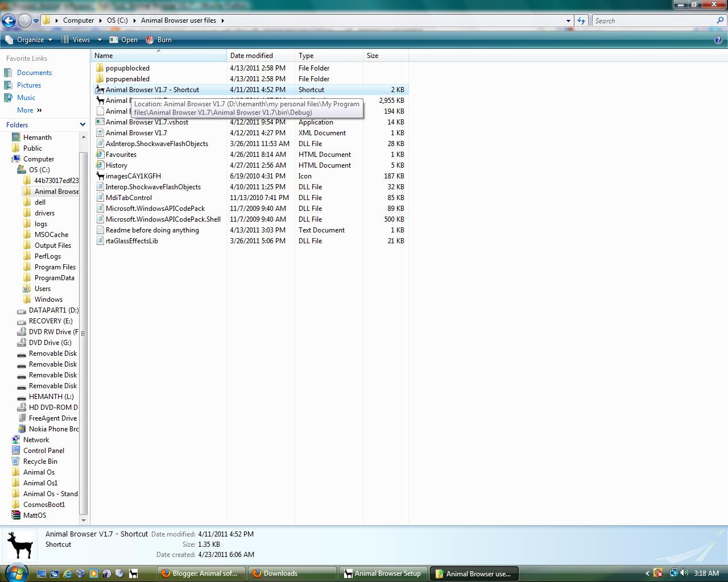Switch to the Downloads taskbar window
Viewport: 728px width, 582px height.
292,573
